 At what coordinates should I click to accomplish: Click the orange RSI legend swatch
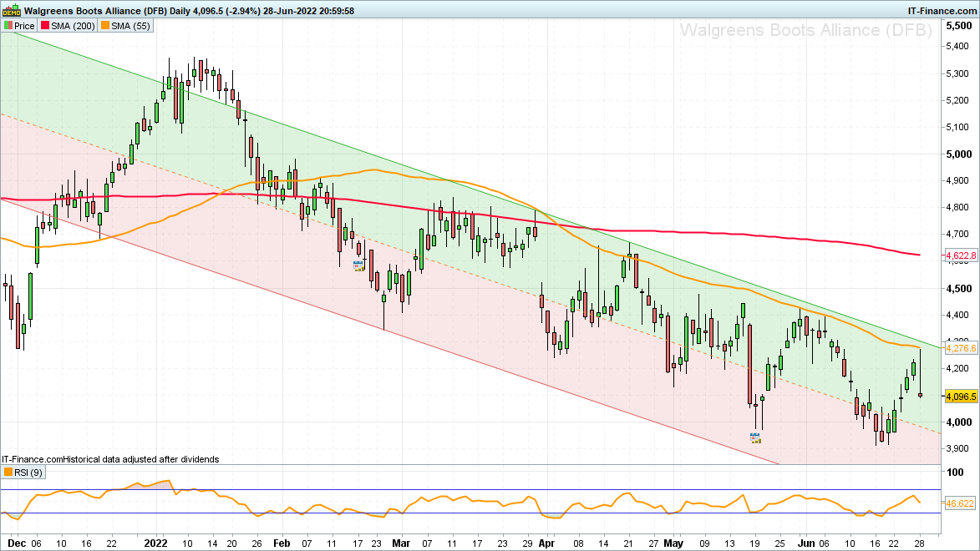[8, 473]
